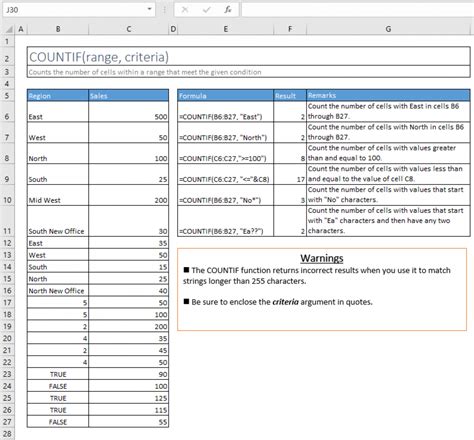Select cell with =COUNTIF(B6:B27, "North")
Viewport: 474px width, 440px height.
pyautogui.click(x=226, y=133)
